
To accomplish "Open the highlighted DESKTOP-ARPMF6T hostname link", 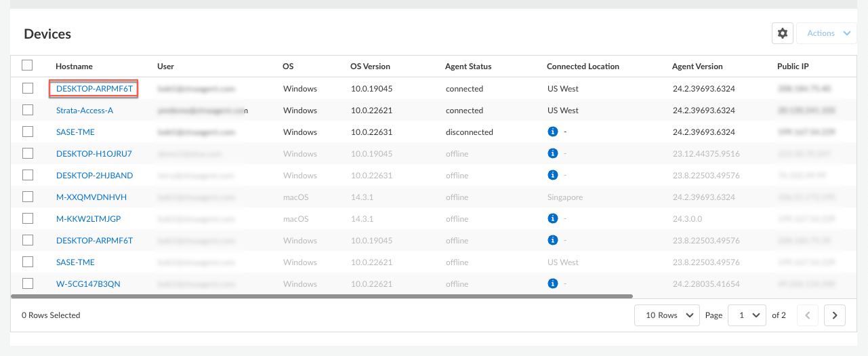I will (94, 89).
